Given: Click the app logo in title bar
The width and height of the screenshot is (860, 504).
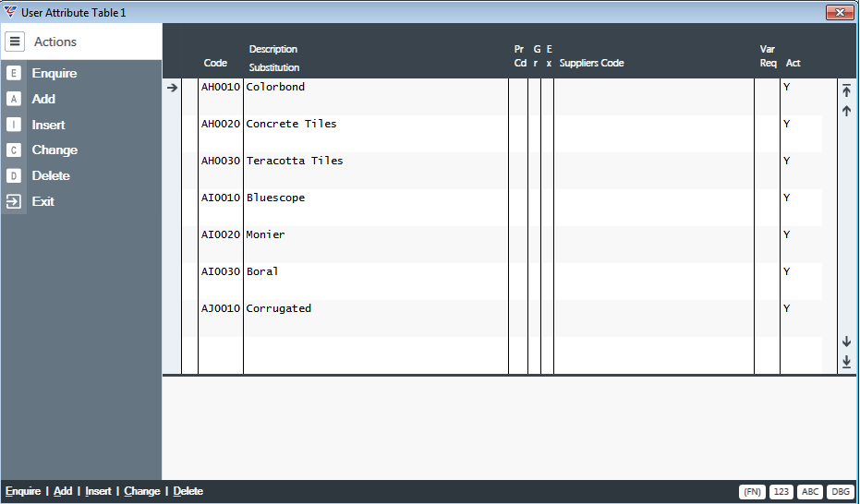Looking at the screenshot, I should (10, 11).
